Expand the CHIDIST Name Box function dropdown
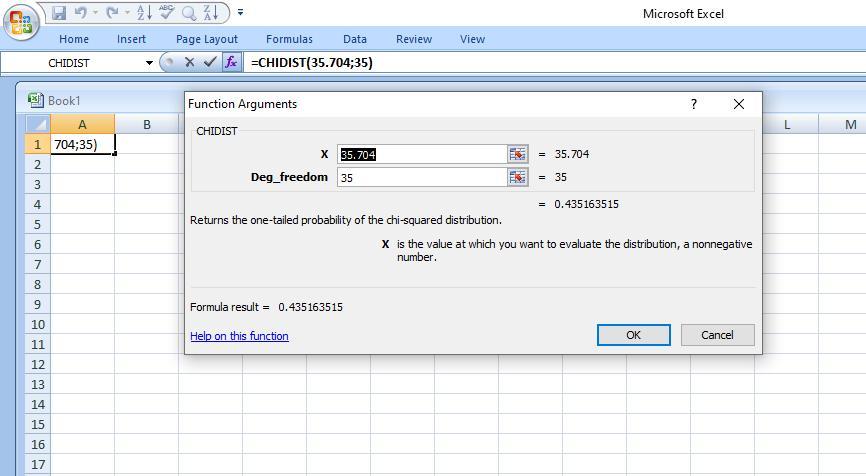 (x=149, y=63)
